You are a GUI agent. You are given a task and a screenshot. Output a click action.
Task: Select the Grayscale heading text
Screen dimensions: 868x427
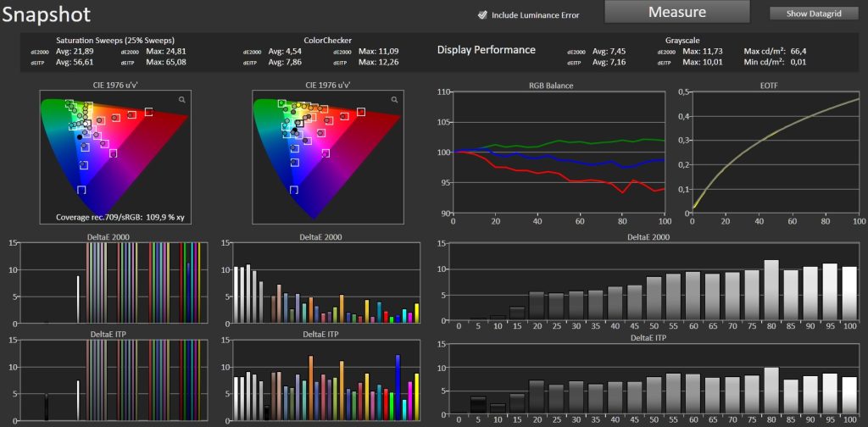(683, 41)
